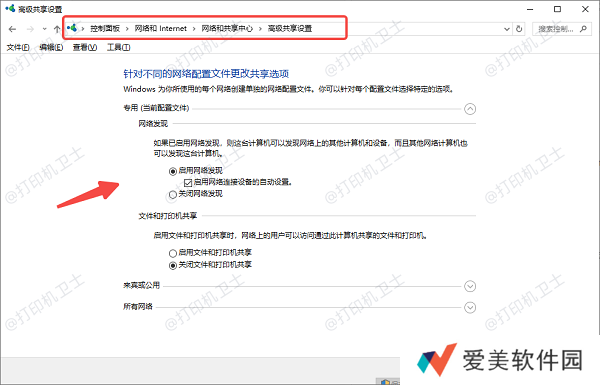
Task: Expand the 来宾或公用 profile section
Action: [470, 286]
